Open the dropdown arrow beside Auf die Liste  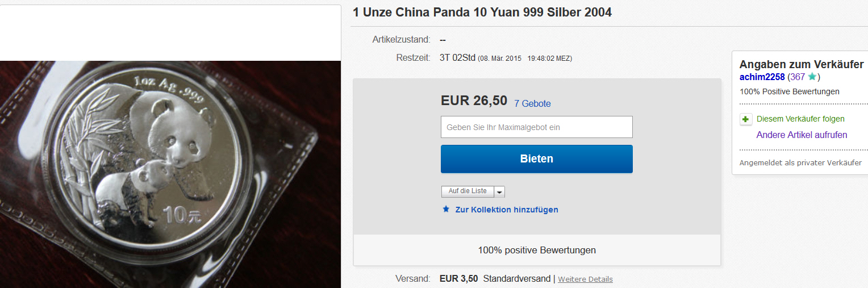tap(499, 191)
